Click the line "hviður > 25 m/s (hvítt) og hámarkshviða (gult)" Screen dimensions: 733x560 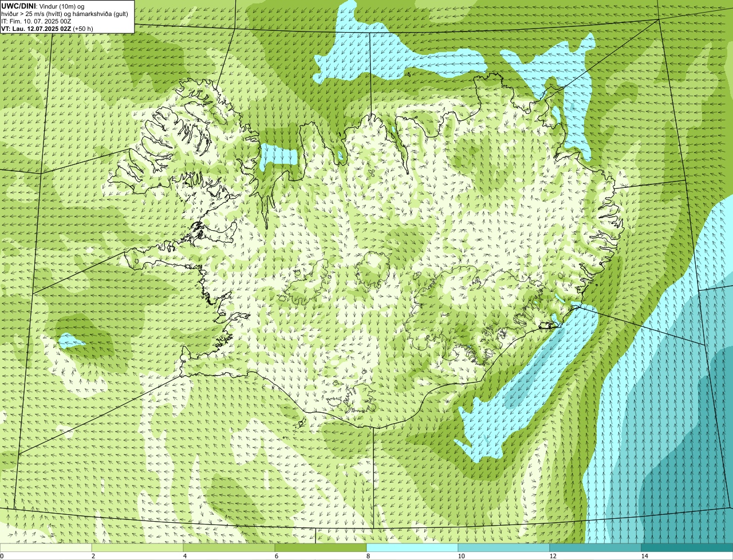pos(65,13)
